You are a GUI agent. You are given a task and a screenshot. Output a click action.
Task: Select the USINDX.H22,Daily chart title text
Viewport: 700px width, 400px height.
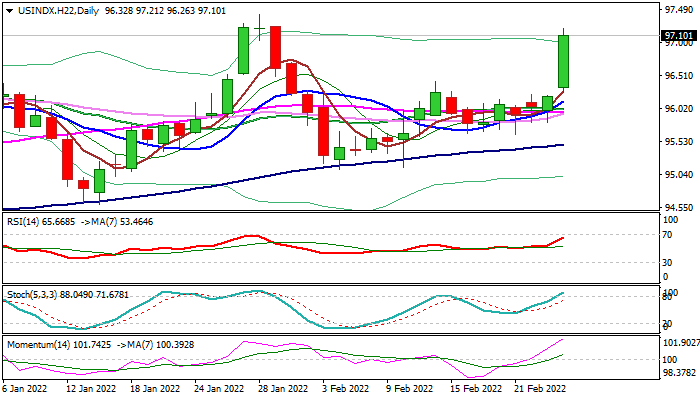click(58, 11)
